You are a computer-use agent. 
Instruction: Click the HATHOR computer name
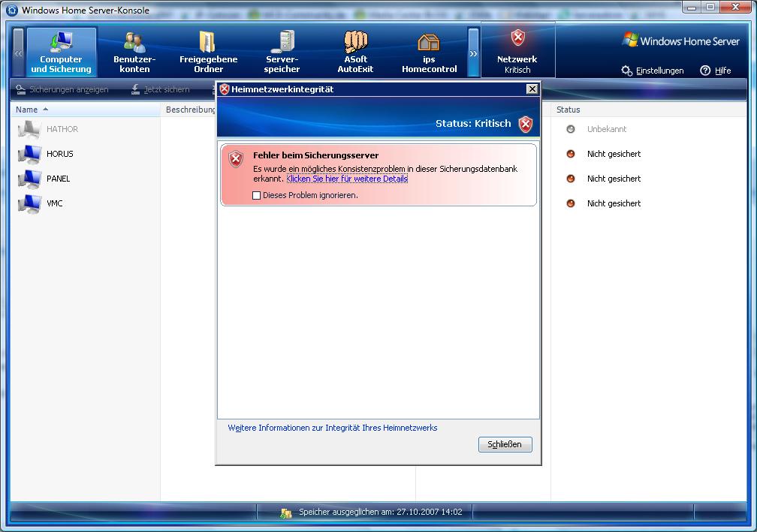click(x=62, y=129)
